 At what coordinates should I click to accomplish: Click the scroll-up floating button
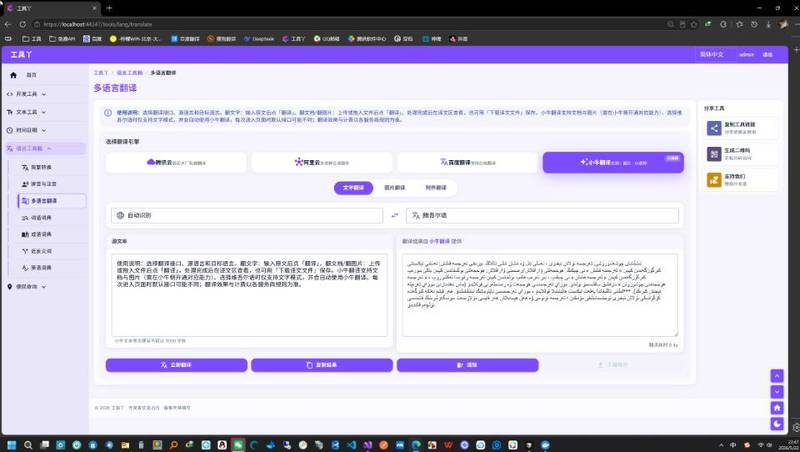[x=777, y=376]
